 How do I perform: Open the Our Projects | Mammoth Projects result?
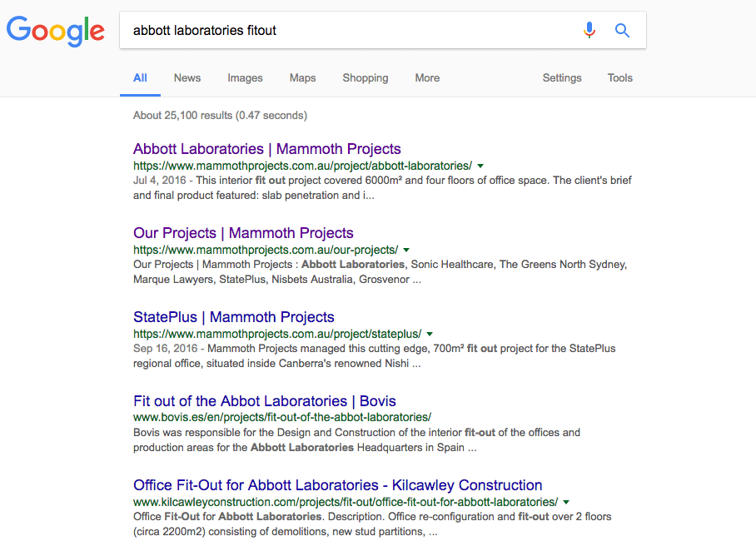243,233
